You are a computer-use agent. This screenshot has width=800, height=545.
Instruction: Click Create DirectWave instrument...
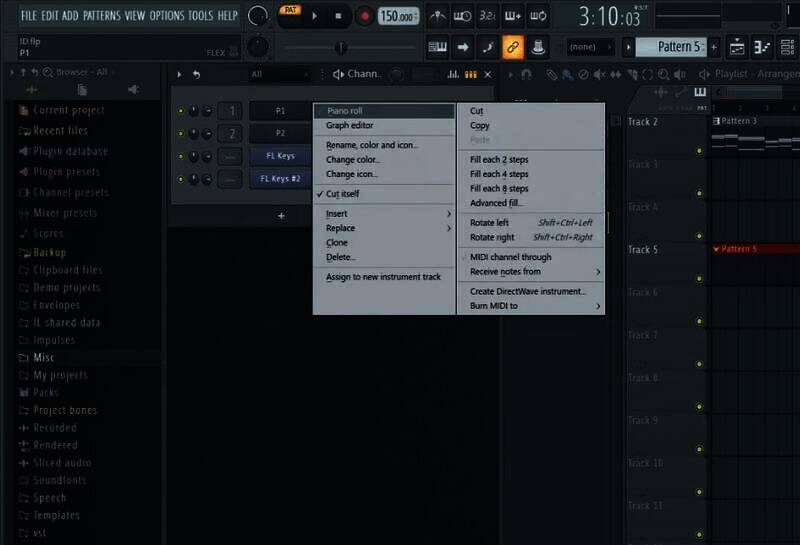(531, 291)
